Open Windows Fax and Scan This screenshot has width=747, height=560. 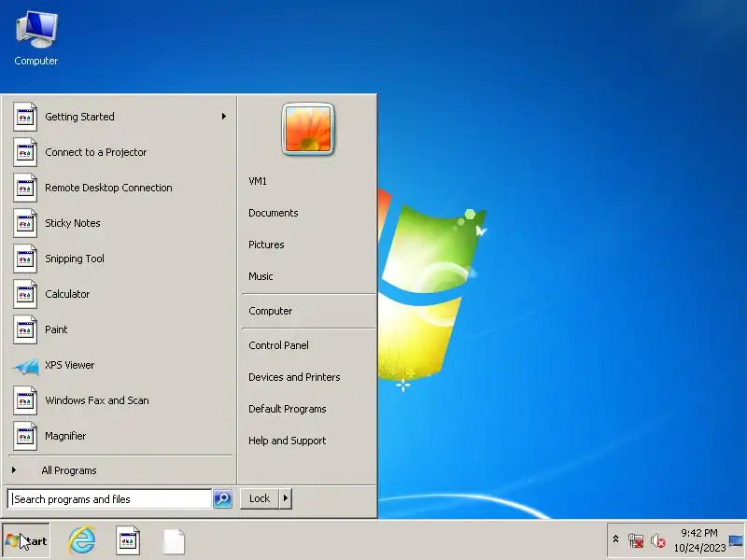tap(120, 400)
